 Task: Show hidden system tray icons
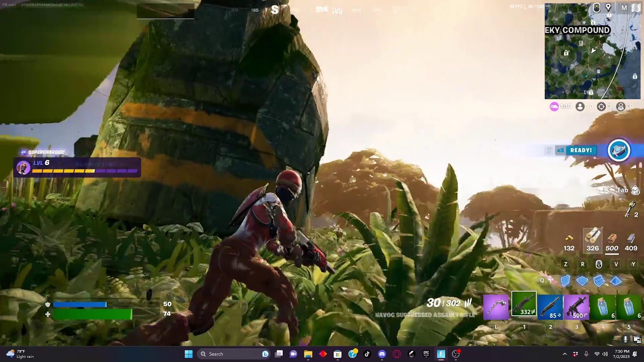[565, 354]
